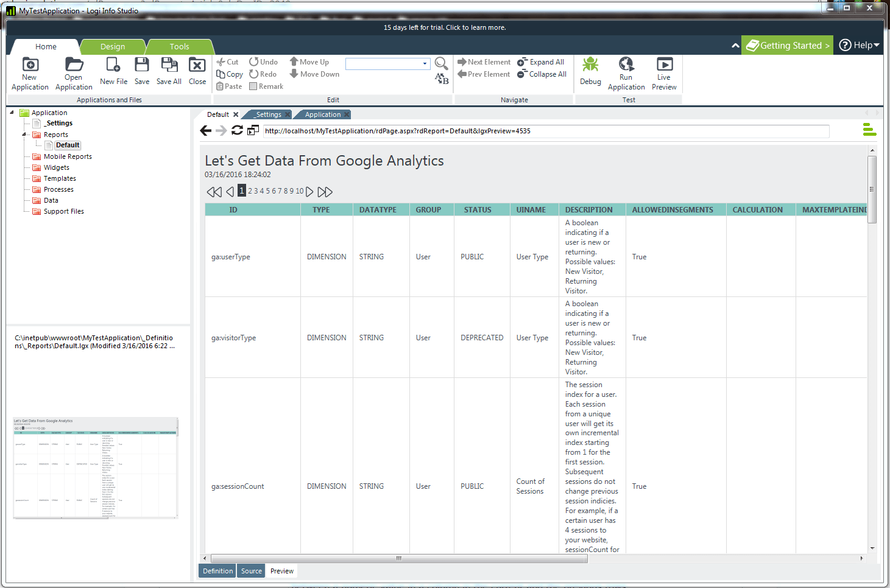Switch to the Source view
This screenshot has width=890, height=588.
[x=250, y=571]
